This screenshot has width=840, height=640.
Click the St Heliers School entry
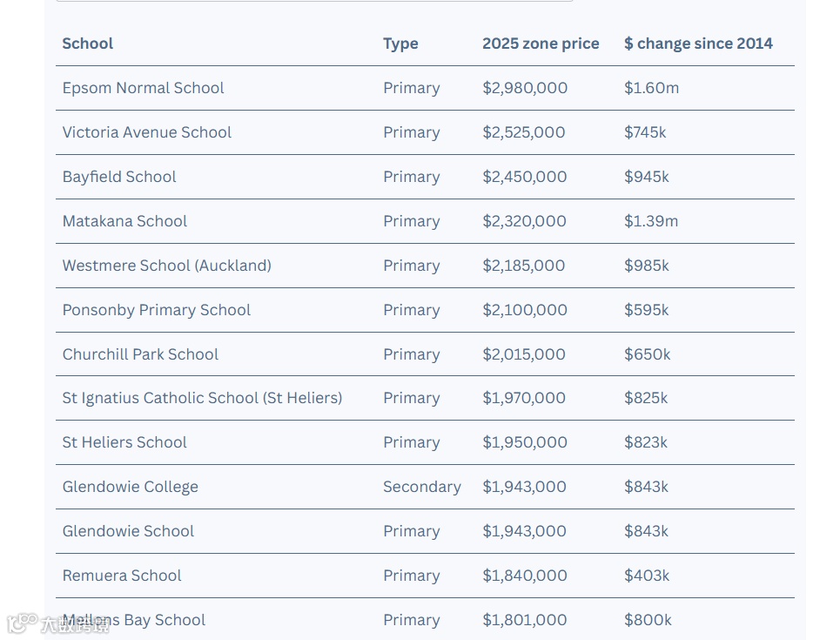click(124, 442)
